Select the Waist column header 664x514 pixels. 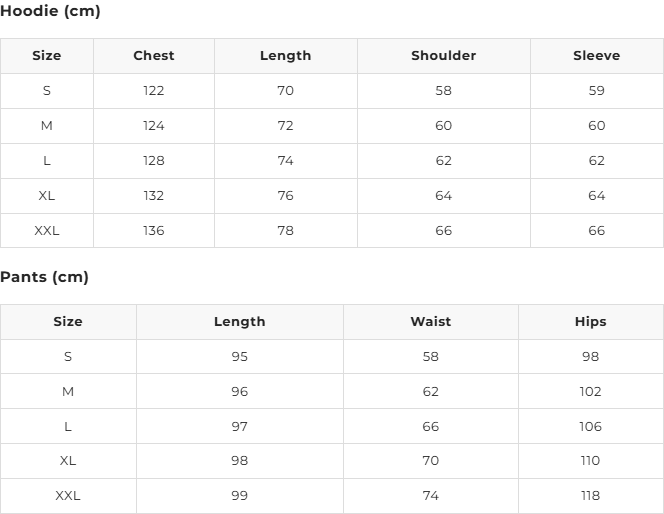tap(430, 322)
